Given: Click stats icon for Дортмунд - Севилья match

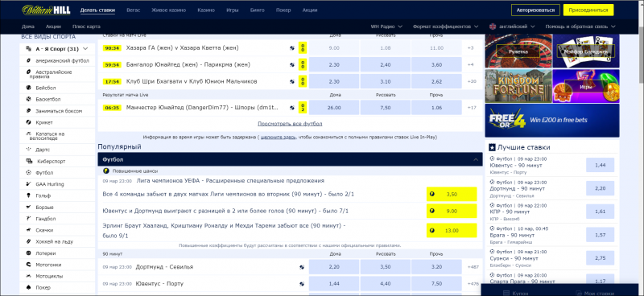Looking at the screenshot, I should pos(303,267).
